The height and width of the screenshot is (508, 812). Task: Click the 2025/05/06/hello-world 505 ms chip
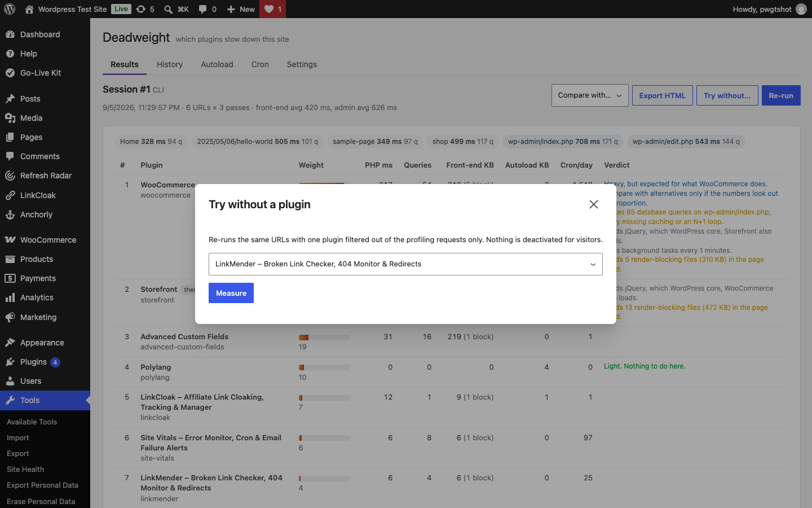click(258, 142)
